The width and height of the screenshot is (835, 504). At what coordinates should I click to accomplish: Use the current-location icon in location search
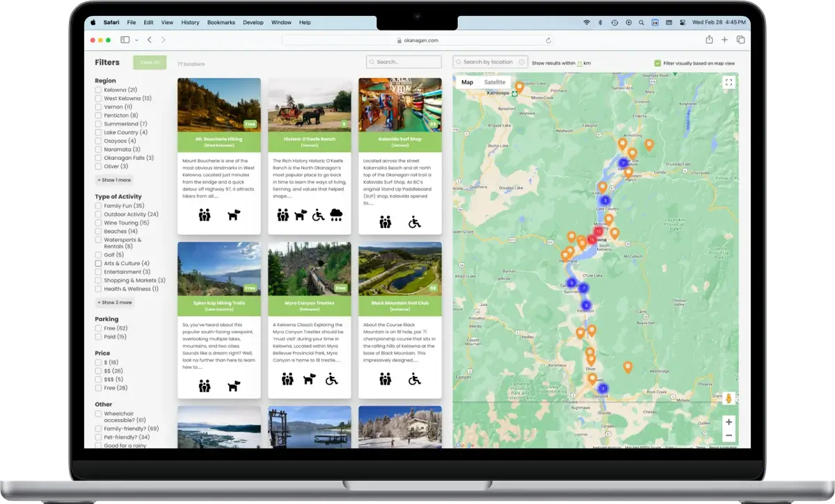pyautogui.click(x=522, y=62)
